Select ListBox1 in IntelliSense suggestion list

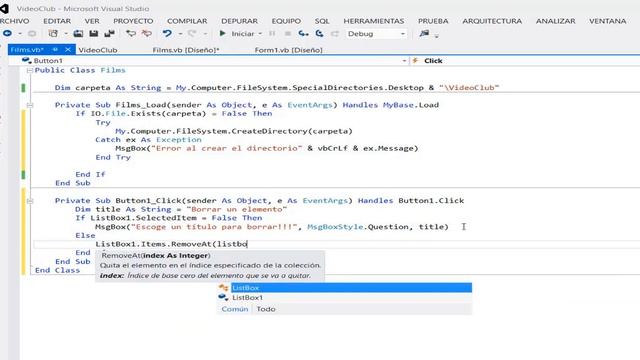tap(344, 298)
